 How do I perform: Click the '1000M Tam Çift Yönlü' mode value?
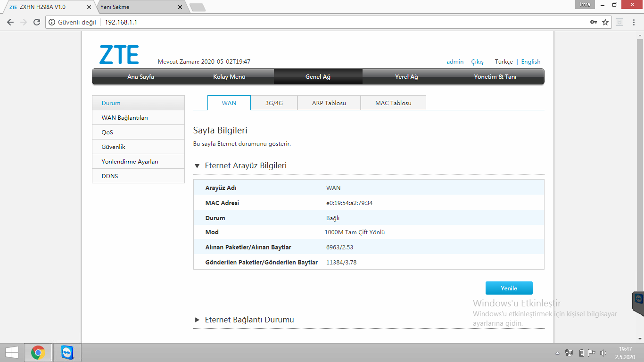(355, 232)
